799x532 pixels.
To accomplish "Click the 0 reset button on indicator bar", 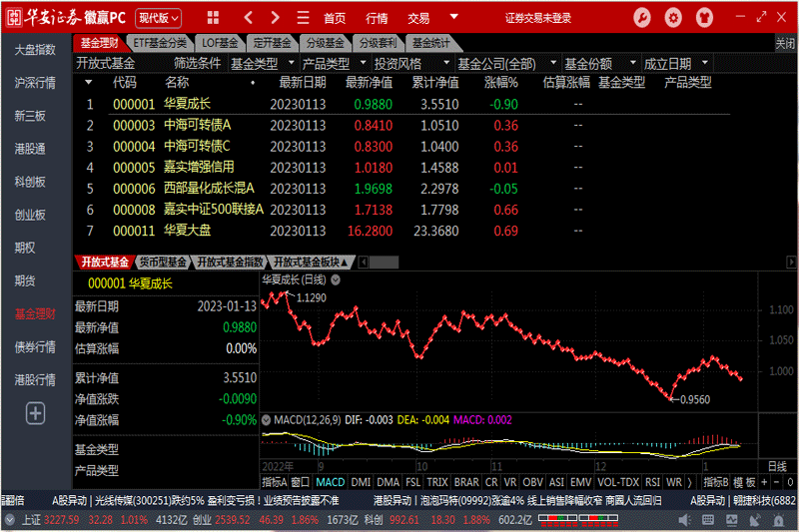I will coord(790,482).
